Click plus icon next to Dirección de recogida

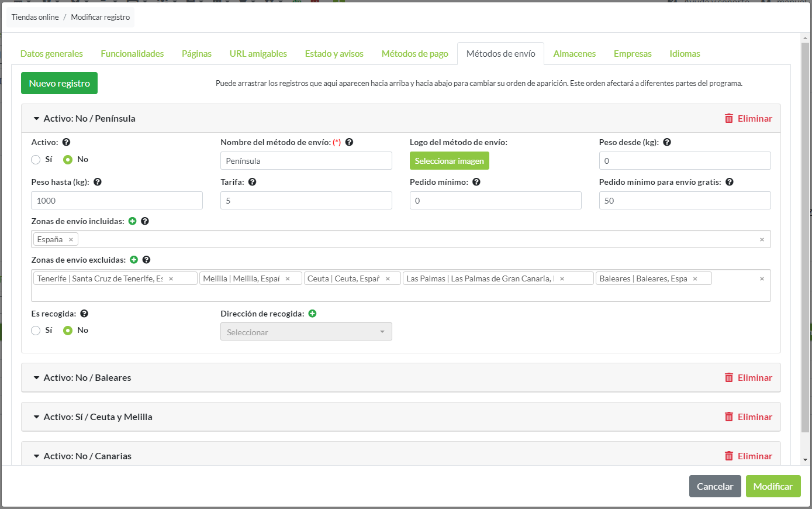click(312, 314)
